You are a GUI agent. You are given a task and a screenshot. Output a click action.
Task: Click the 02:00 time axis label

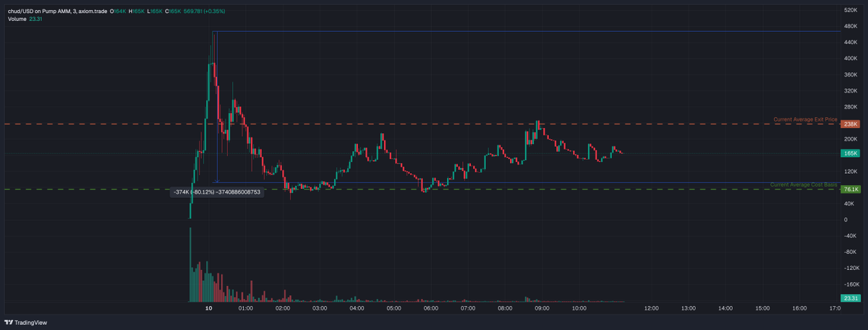(x=283, y=308)
